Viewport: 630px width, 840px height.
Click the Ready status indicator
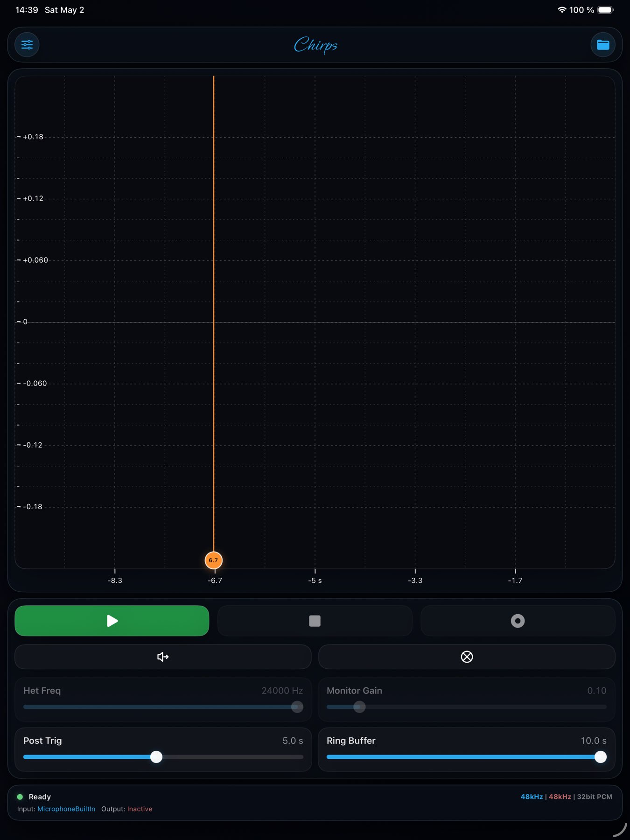click(34, 797)
